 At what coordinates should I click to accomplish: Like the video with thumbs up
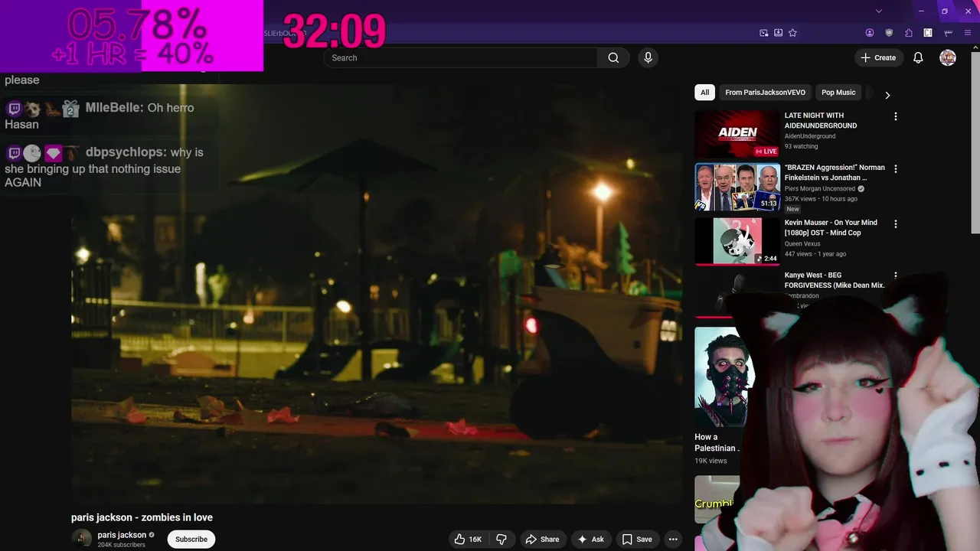[459, 540]
